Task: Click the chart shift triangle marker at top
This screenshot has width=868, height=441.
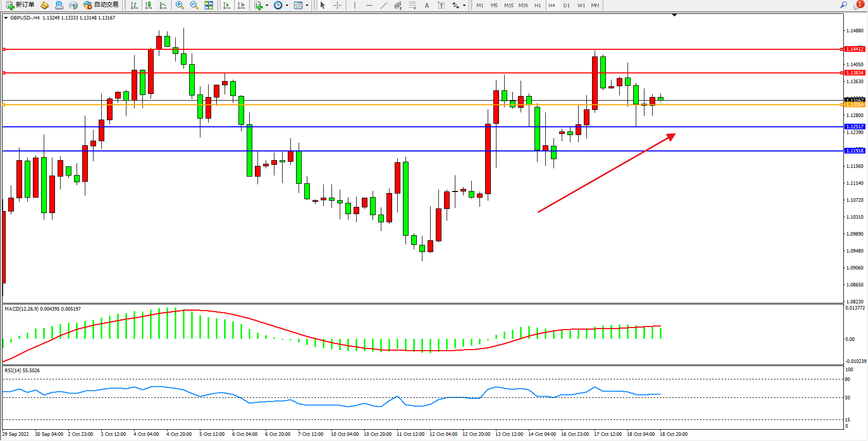Action: (675, 15)
